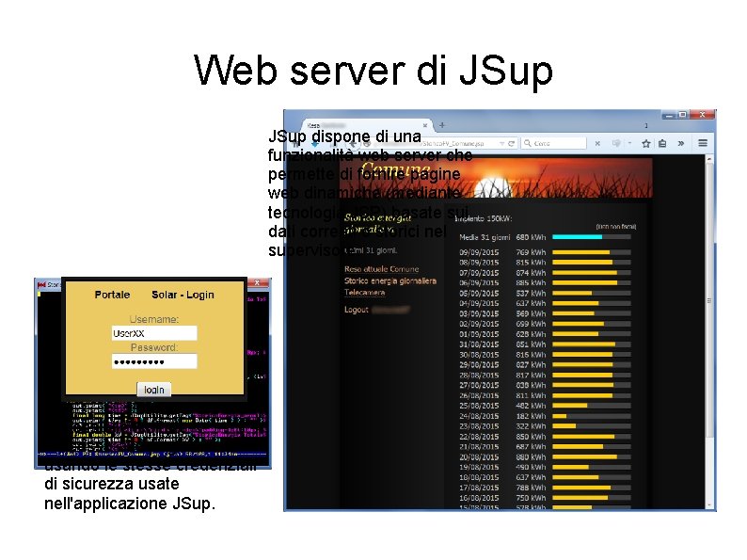Click the 182 kWh value
This screenshot has height=560, width=747.
click(x=531, y=416)
